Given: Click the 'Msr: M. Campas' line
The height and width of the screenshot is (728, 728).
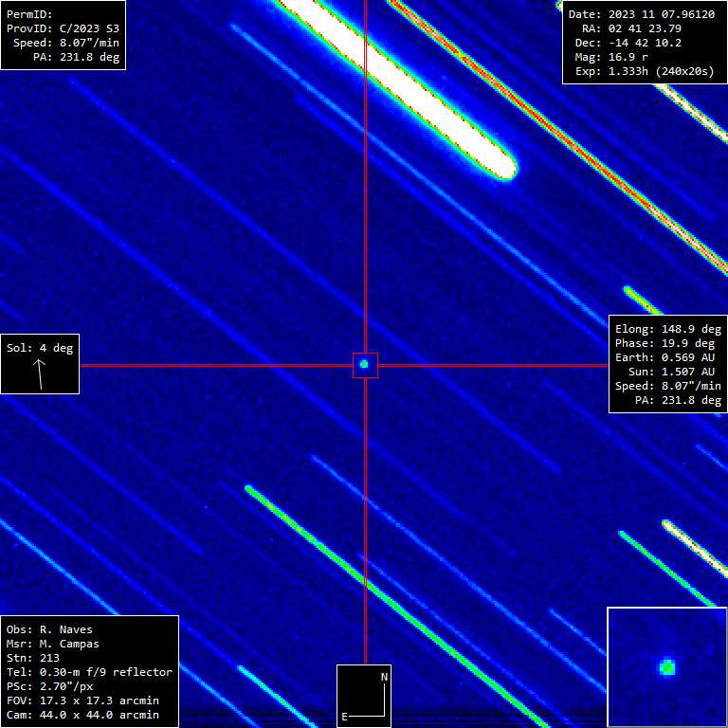Looking at the screenshot, I should pos(53,644).
